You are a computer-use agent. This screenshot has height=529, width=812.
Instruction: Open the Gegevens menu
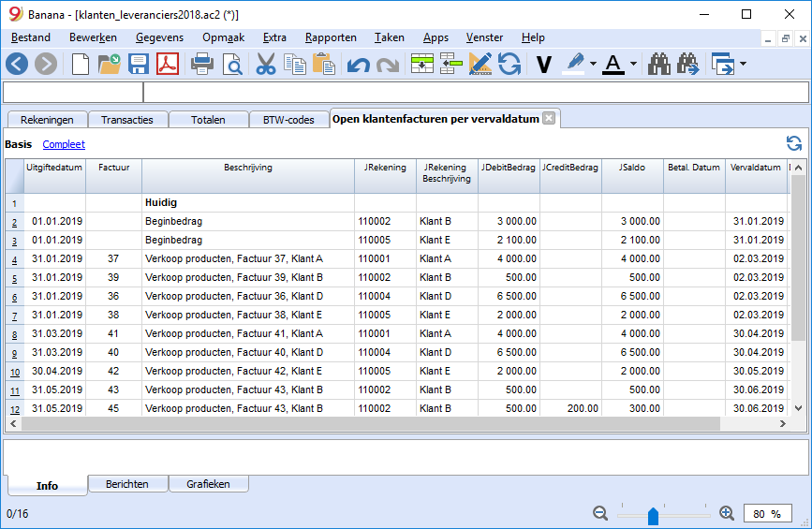pos(159,37)
